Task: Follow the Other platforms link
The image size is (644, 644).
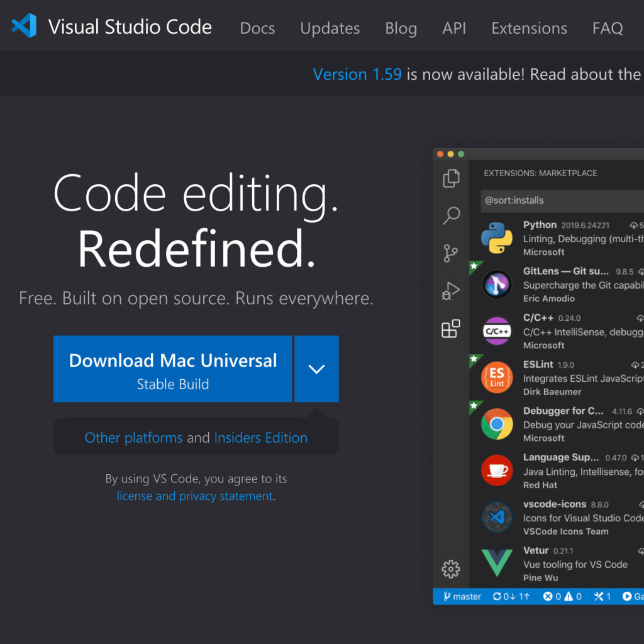Action: pyautogui.click(x=133, y=438)
